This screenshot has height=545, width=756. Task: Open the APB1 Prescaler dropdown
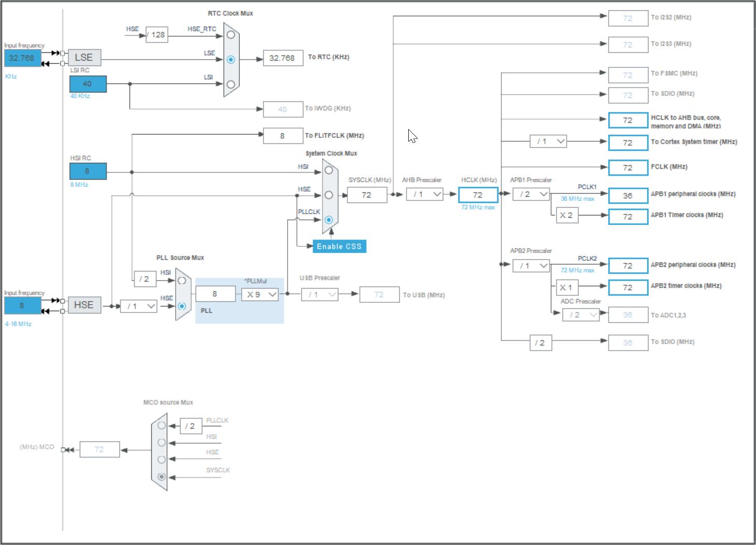click(531, 194)
